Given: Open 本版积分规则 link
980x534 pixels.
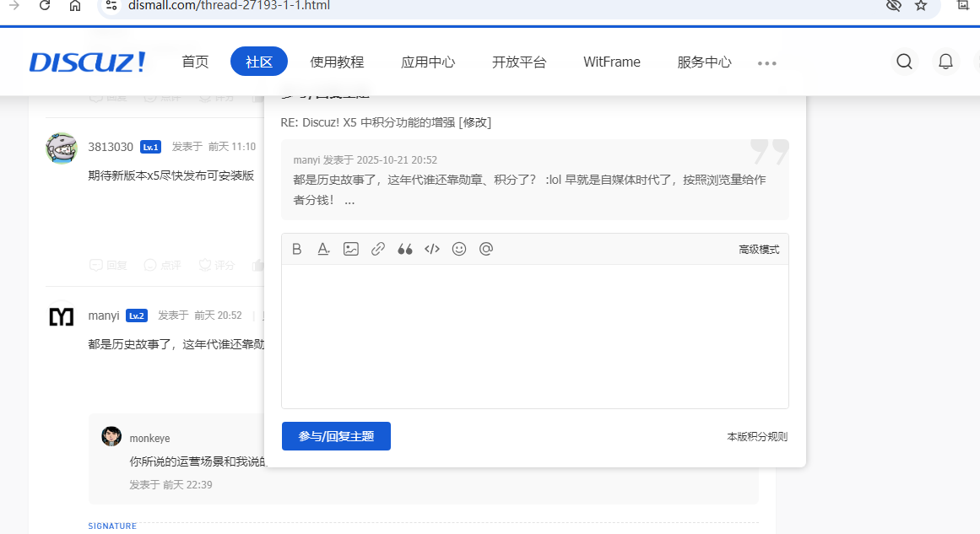Looking at the screenshot, I should tap(756, 436).
